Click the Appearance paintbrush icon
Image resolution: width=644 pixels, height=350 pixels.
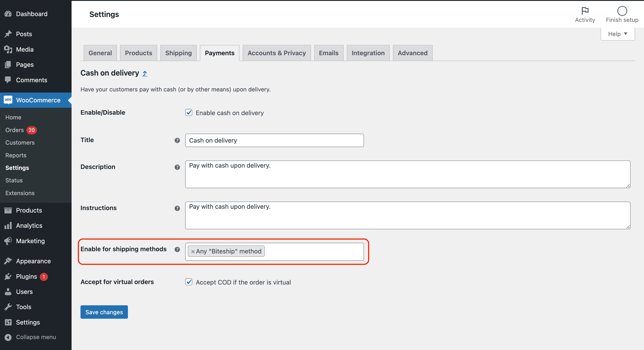(x=8, y=261)
